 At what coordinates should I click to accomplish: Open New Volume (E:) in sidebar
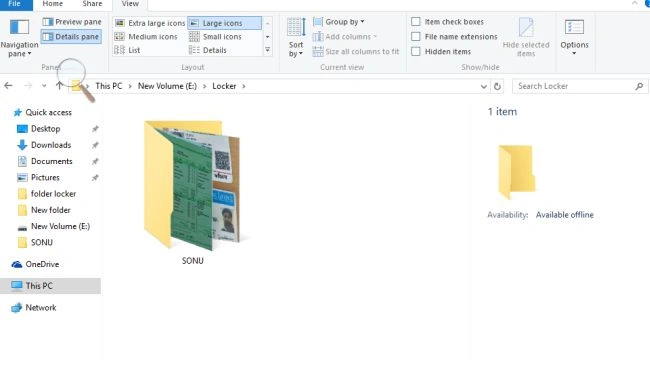tap(60, 226)
